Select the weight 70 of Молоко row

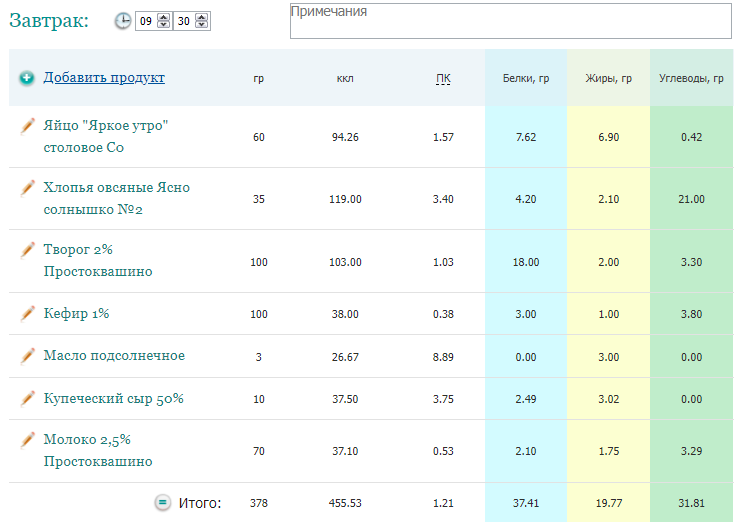[x=258, y=451]
